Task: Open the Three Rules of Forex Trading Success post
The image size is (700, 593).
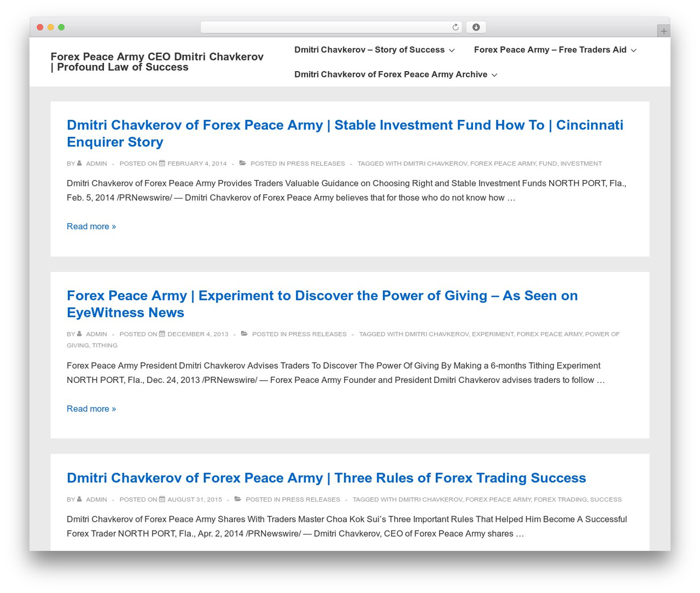Action: 326,478
